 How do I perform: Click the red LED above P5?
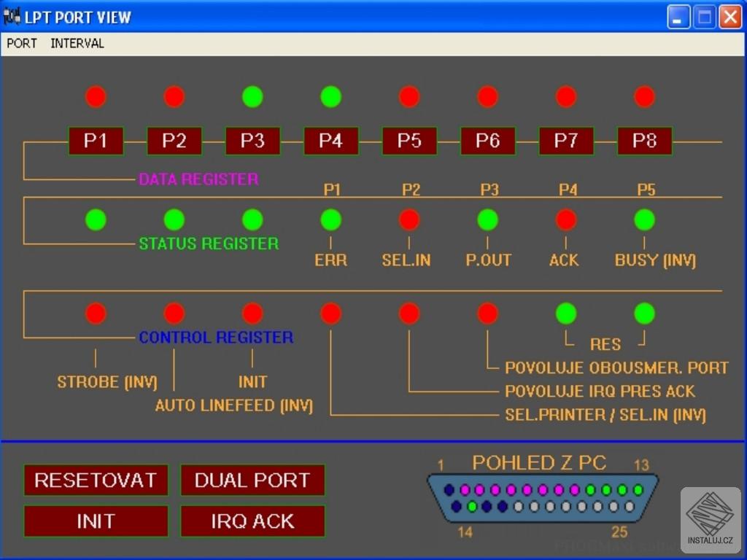[409, 97]
